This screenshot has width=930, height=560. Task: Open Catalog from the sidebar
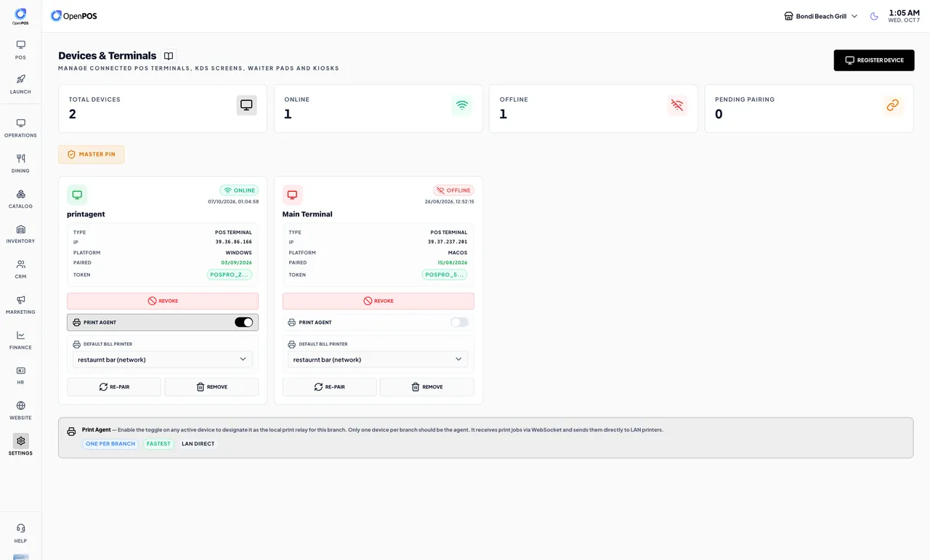(20, 199)
